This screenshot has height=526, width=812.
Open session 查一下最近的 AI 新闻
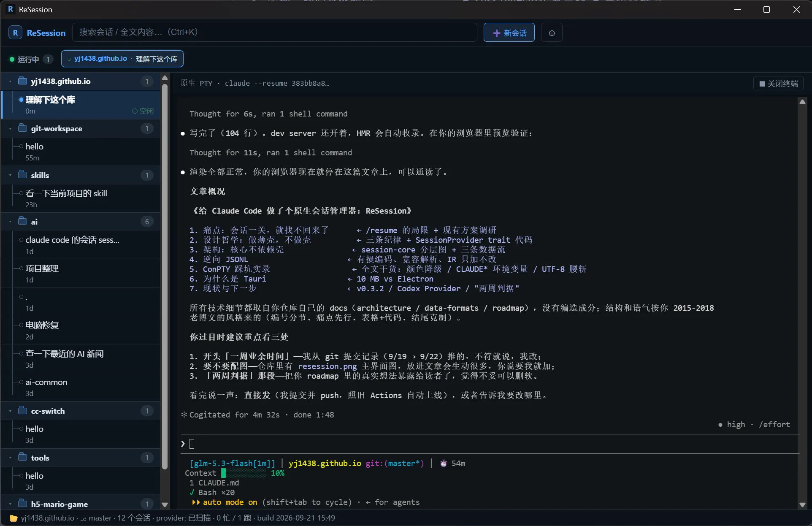point(81,359)
